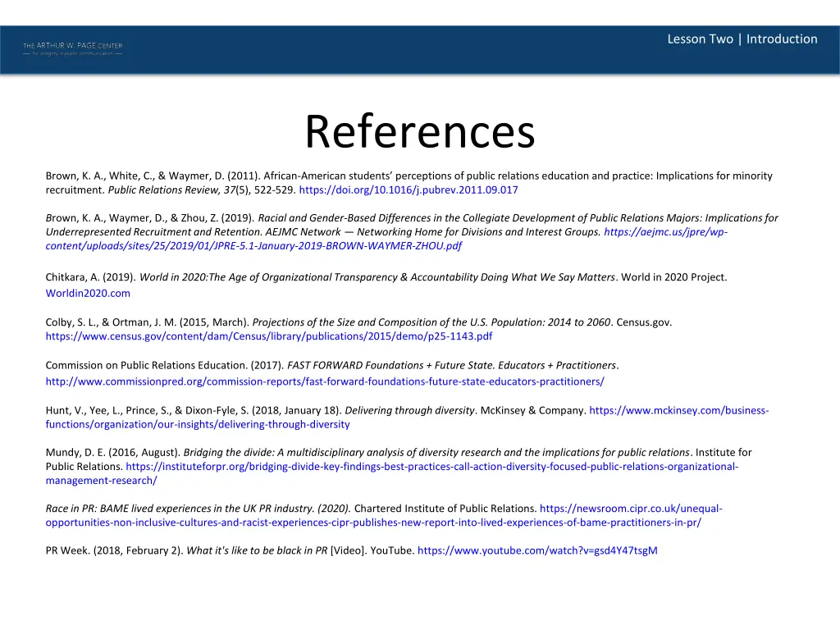The width and height of the screenshot is (840, 630).
Task: Click the 'Lesson Two | Introduction' header text
Action: pos(742,39)
